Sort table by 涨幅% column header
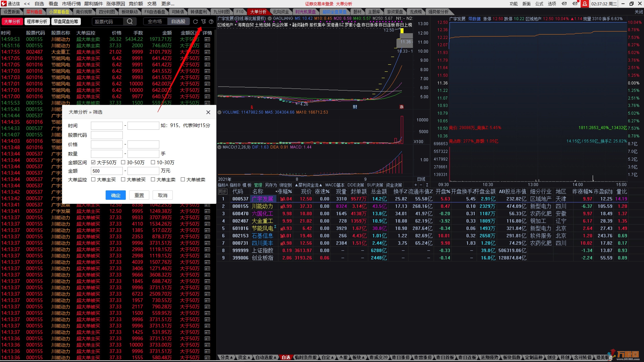The image size is (644, 362). click(285, 192)
